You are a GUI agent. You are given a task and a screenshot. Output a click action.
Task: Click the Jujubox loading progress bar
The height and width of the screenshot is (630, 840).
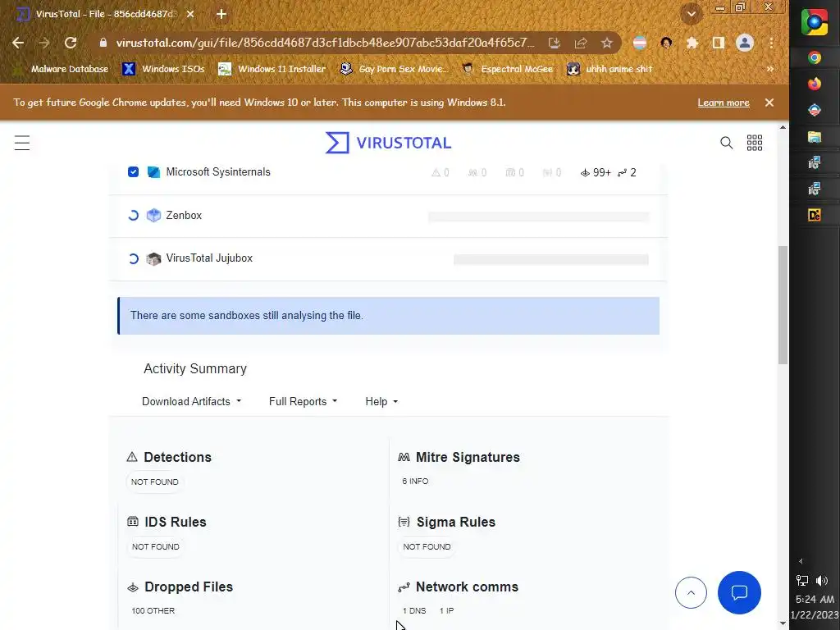[550, 259]
